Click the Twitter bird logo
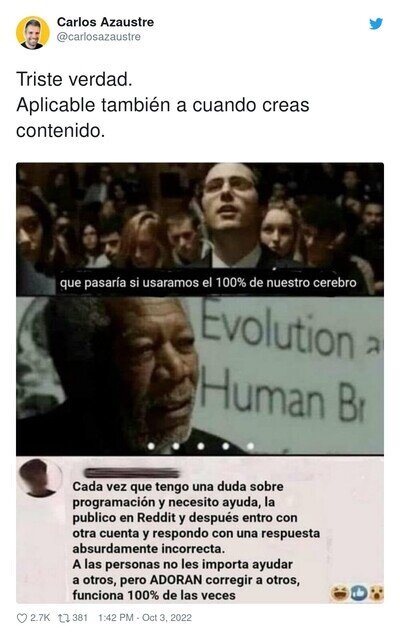Image resolution: width=400 pixels, height=635 pixels. (376, 24)
